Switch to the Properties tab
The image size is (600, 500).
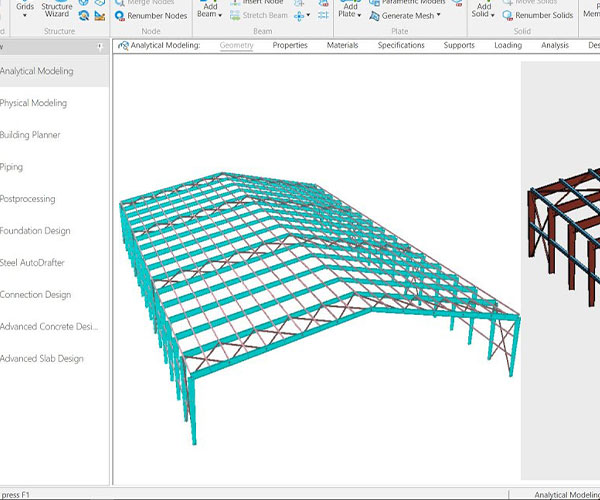(290, 46)
